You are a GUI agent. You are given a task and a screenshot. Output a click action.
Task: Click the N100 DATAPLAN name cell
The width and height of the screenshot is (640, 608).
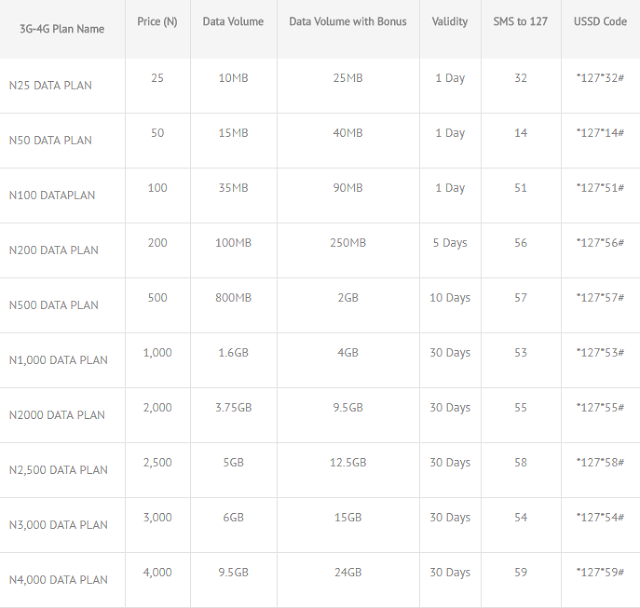point(52,195)
